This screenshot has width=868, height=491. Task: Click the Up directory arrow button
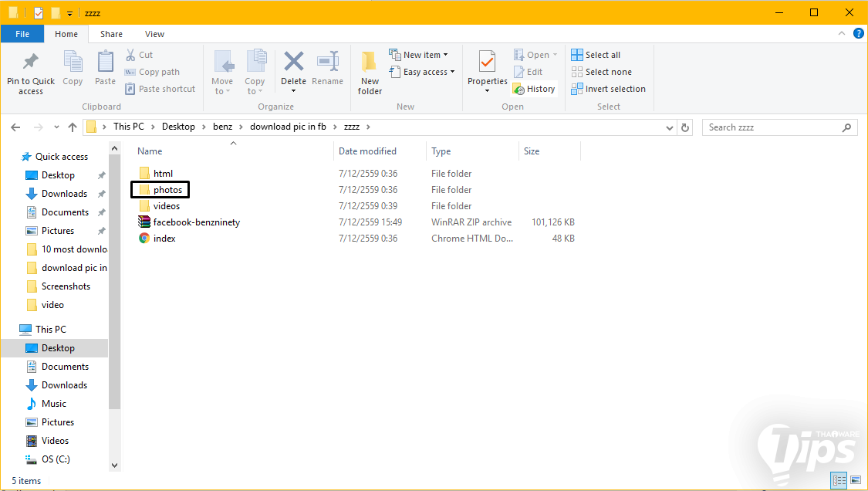[x=73, y=127]
